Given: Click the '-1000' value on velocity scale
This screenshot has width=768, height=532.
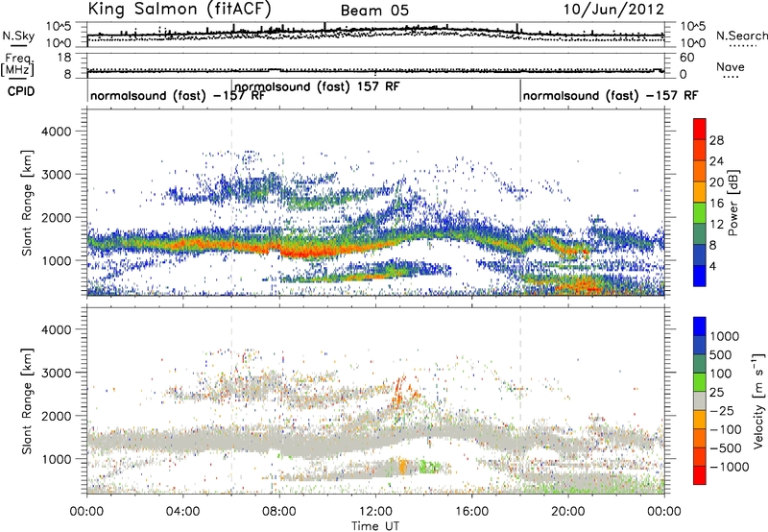Looking at the screenshot, I should click(730, 467).
